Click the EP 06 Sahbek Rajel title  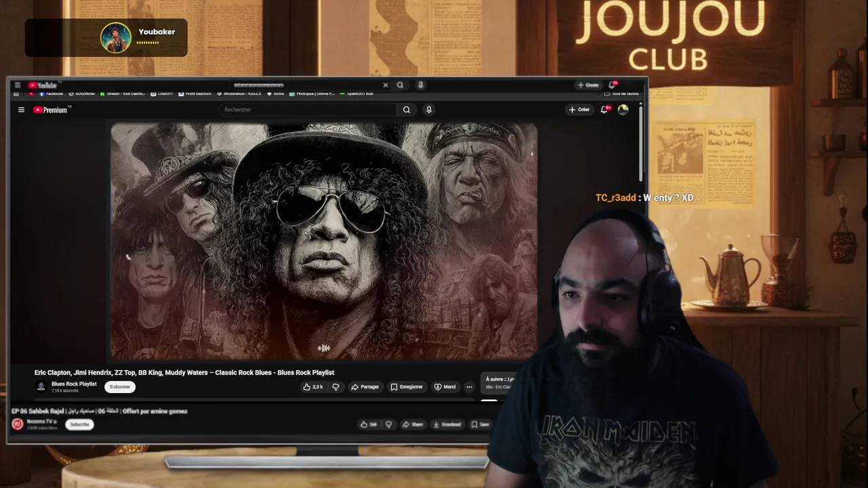pyautogui.click(x=100, y=411)
